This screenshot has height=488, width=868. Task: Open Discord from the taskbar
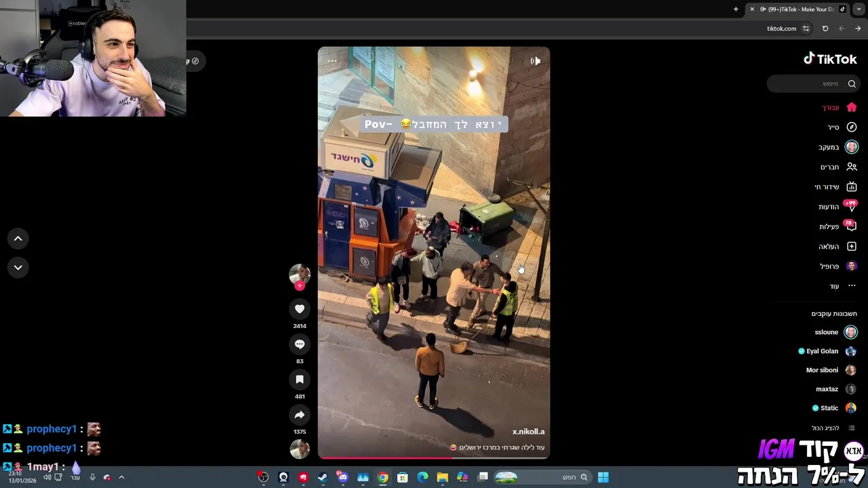tap(343, 477)
